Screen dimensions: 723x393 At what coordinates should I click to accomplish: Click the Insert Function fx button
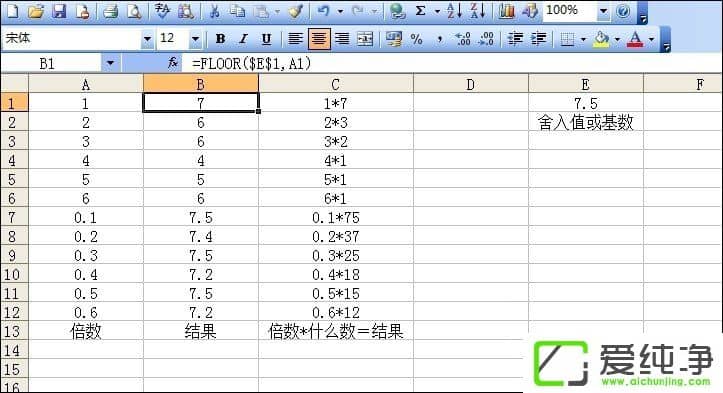[x=173, y=63]
